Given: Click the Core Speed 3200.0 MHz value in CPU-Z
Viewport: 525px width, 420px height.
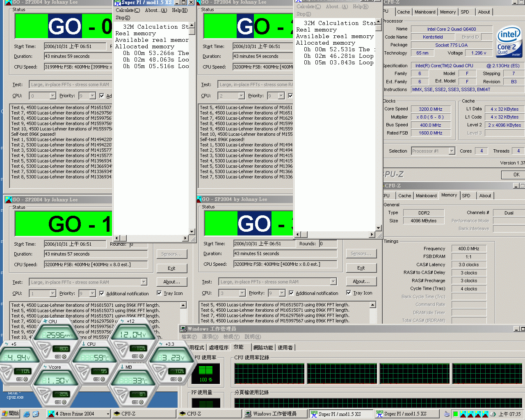Looking at the screenshot, I should point(430,109).
